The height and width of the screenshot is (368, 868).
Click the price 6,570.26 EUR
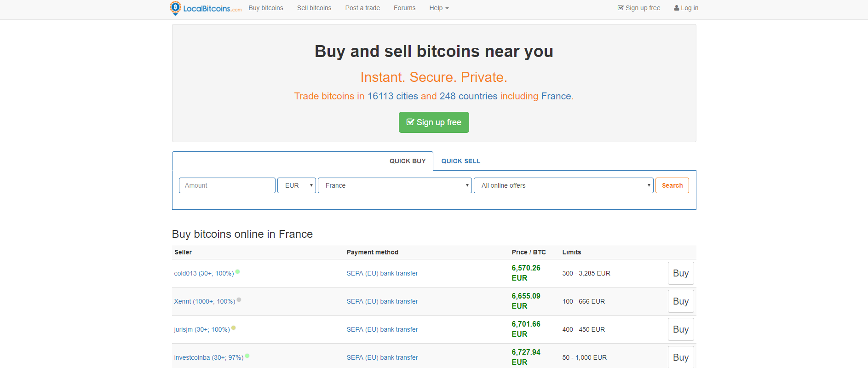click(526, 273)
